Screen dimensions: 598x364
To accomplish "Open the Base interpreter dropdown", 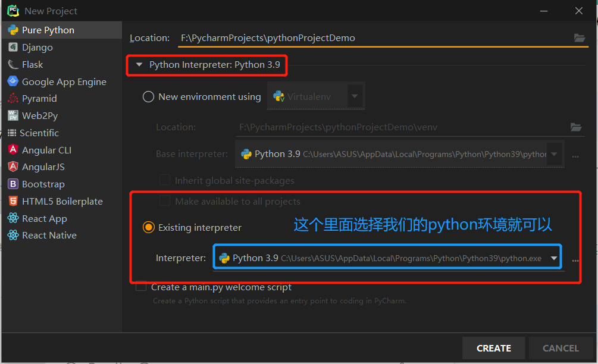I will coord(554,154).
